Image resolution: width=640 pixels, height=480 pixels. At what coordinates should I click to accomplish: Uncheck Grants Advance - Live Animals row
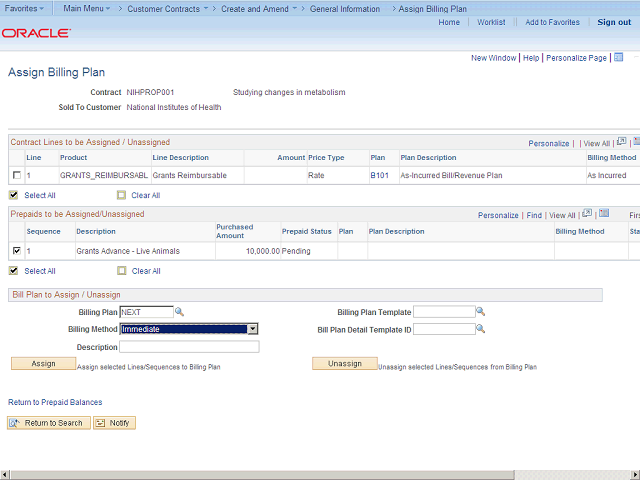pos(16,251)
